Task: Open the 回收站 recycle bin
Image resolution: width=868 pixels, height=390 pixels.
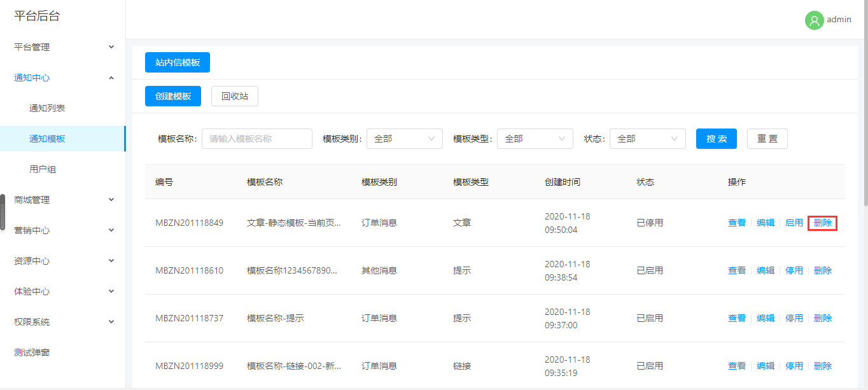Action: 235,96
